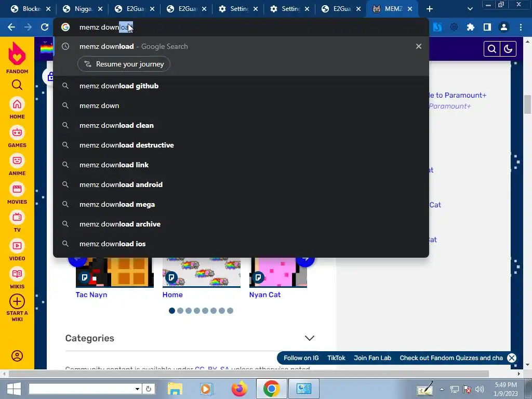Screen dimensions: 532x399
Task: Open the Fandom ANIME section
Action: pyautogui.click(x=17, y=165)
